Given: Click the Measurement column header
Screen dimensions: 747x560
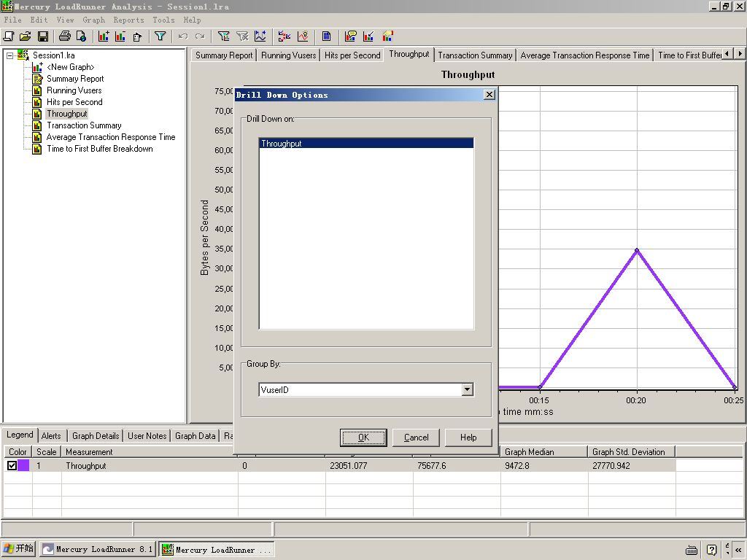Looking at the screenshot, I should pyautogui.click(x=150, y=452).
